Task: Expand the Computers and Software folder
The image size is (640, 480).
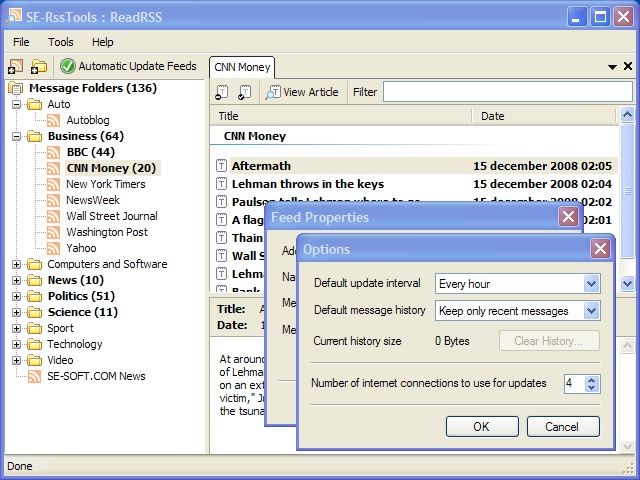Action: pyautogui.click(x=16, y=264)
